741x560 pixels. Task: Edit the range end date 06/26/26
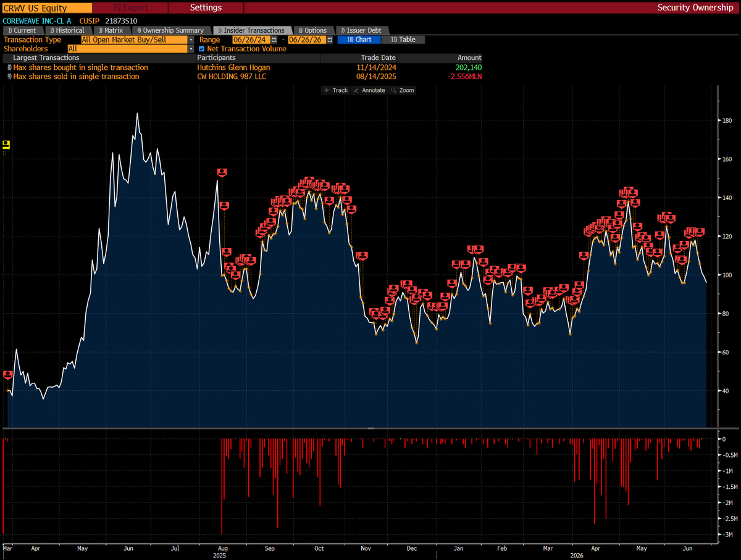point(307,40)
